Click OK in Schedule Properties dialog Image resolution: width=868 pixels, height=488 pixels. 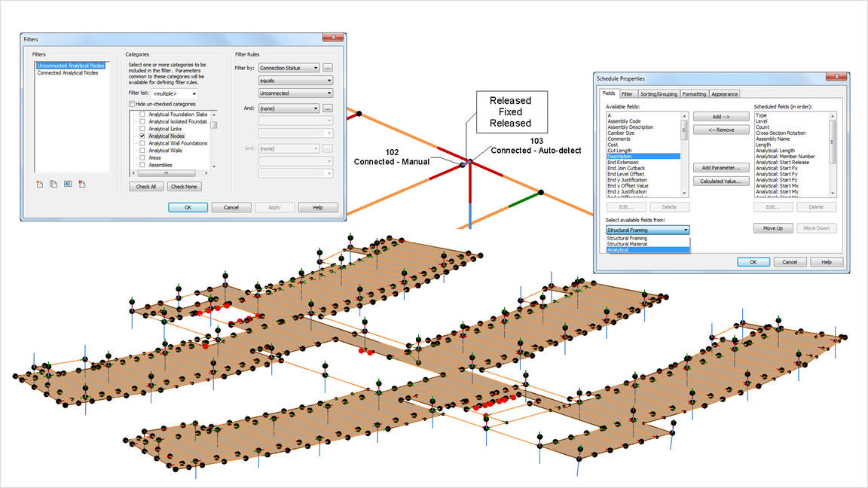[753, 262]
